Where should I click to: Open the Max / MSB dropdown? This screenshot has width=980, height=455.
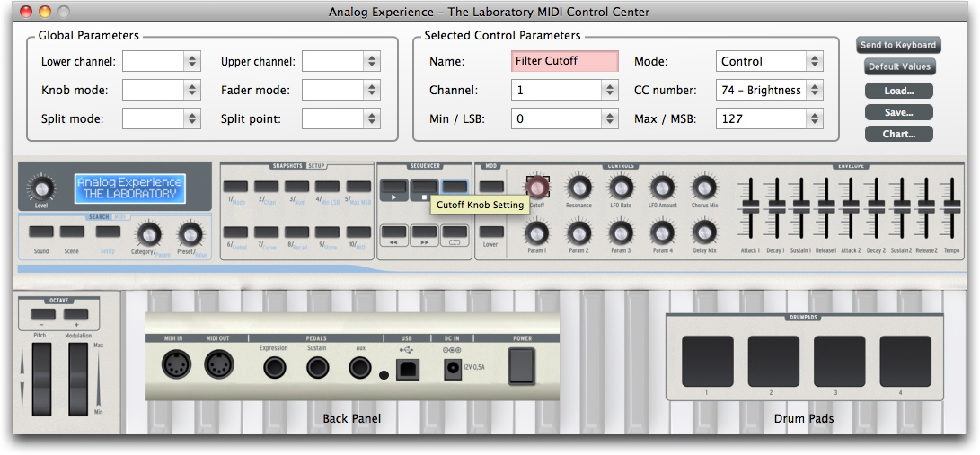[x=770, y=118]
